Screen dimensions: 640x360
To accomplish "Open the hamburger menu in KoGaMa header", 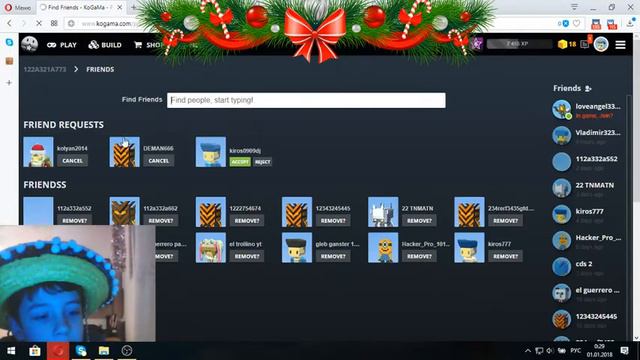I will click(620, 44).
